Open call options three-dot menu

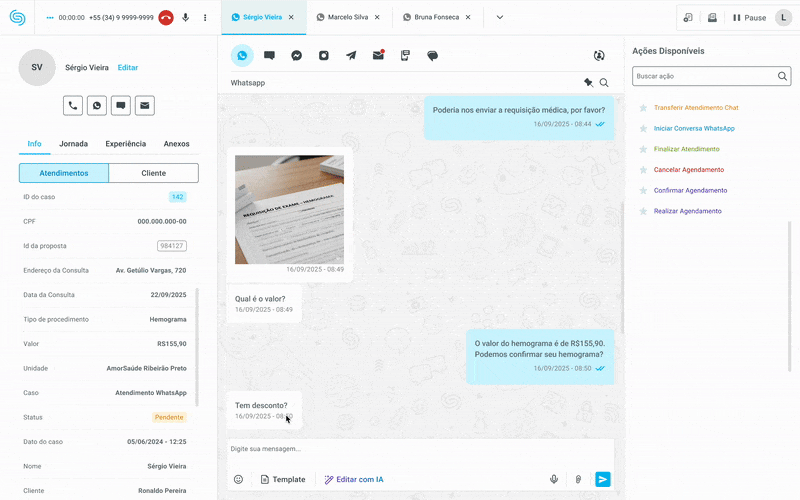(x=205, y=17)
